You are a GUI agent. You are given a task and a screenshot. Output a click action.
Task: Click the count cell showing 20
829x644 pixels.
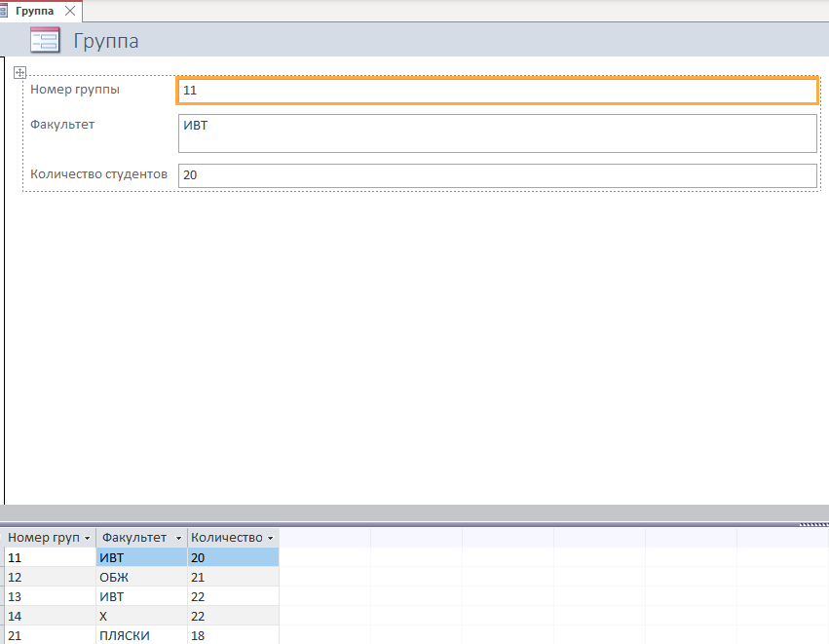coord(233,558)
